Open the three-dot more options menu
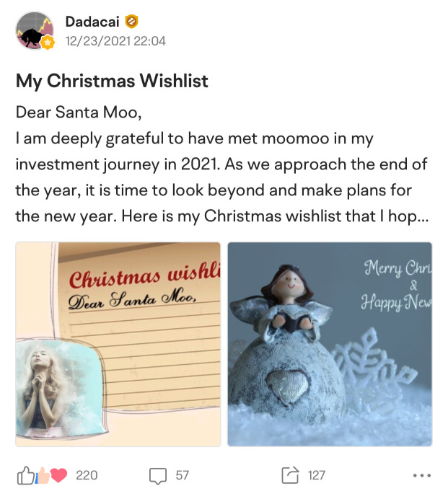 point(422,475)
